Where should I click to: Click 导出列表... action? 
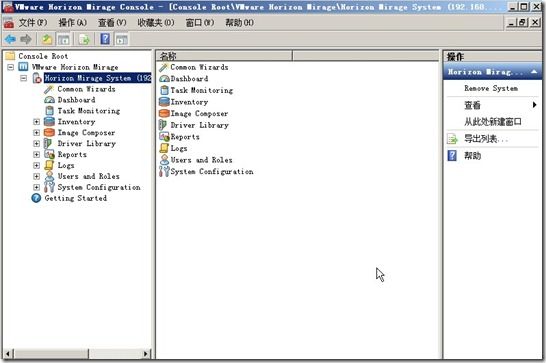point(486,139)
